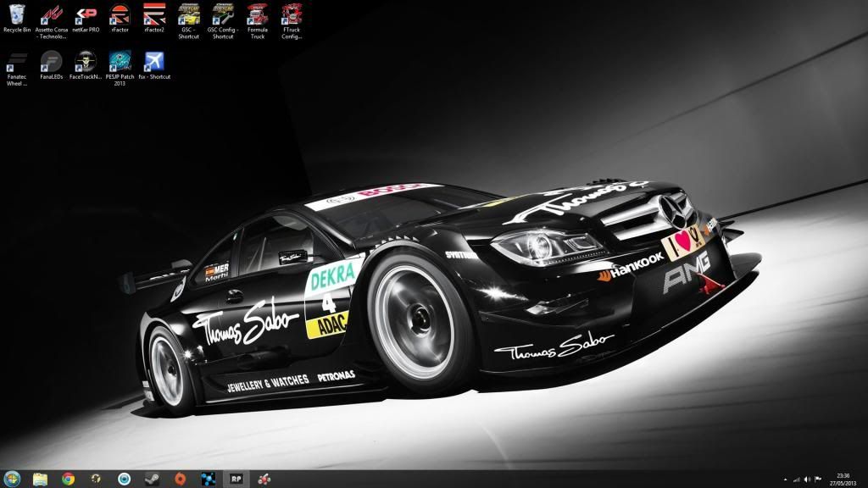
Task: Select the PESJP Patch 2013 icon
Action: pyautogui.click(x=120, y=69)
